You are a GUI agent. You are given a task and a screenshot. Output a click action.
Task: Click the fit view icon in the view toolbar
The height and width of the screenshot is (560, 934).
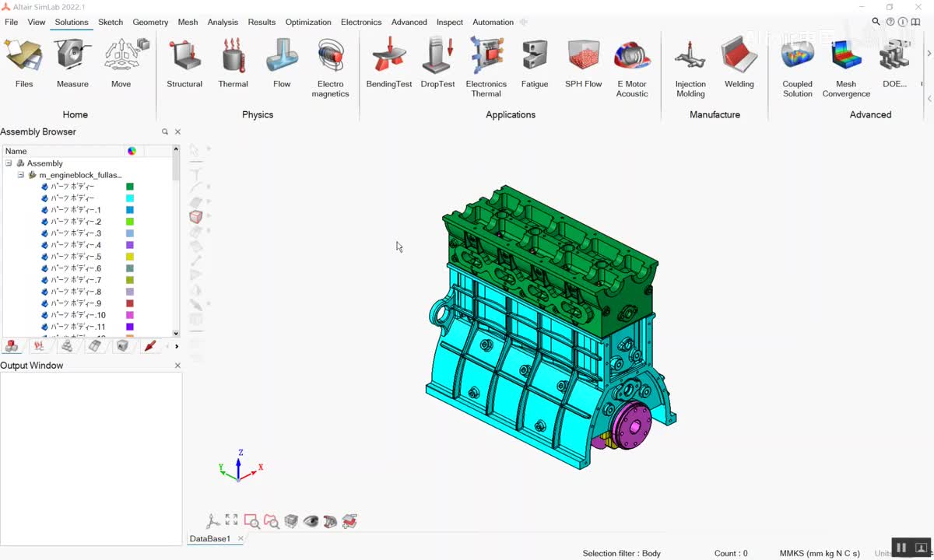[231, 520]
